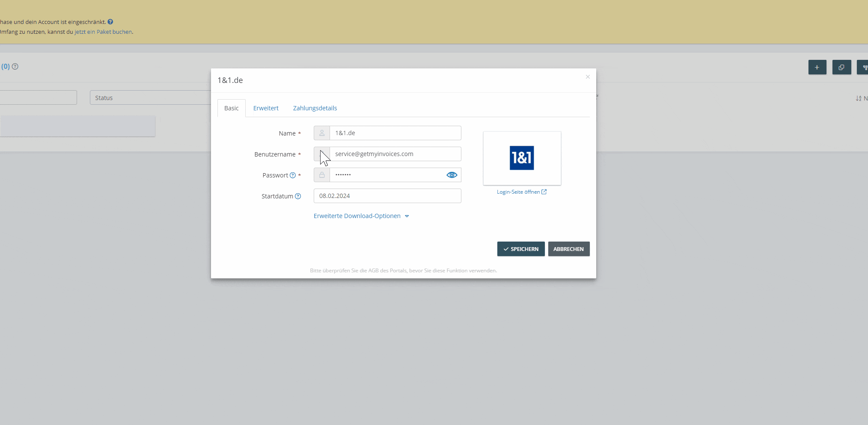Open the Login-Seite öffnen link
This screenshot has height=425, width=868.
[522, 192]
